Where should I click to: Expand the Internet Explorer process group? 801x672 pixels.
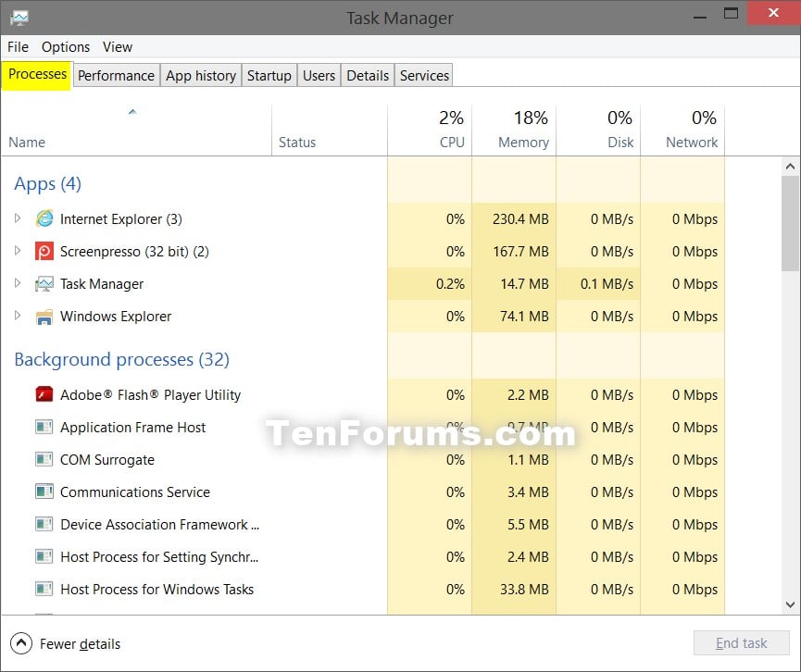coord(17,219)
